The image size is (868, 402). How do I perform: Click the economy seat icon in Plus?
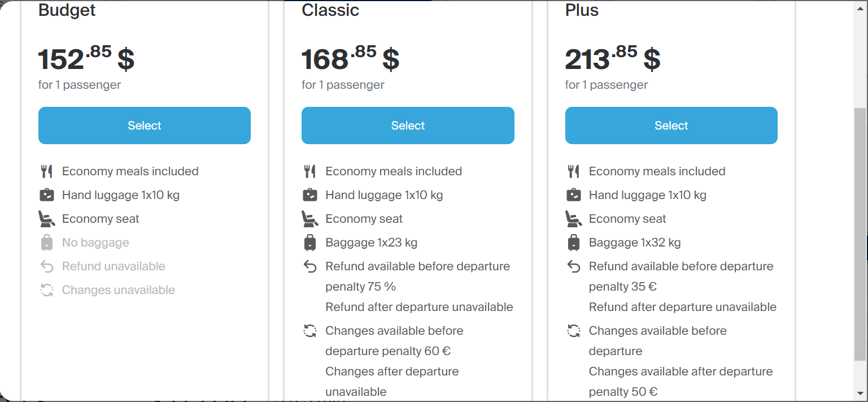pyautogui.click(x=573, y=219)
